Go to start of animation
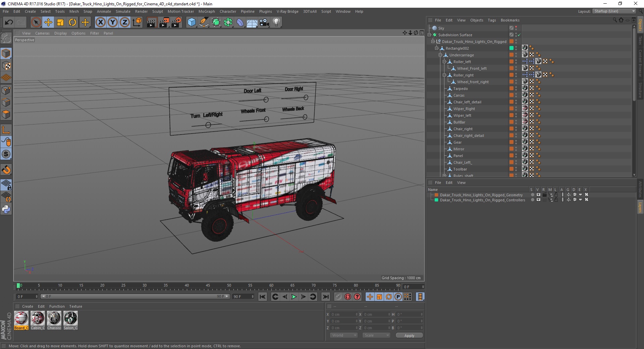644x349 pixels. point(263,297)
